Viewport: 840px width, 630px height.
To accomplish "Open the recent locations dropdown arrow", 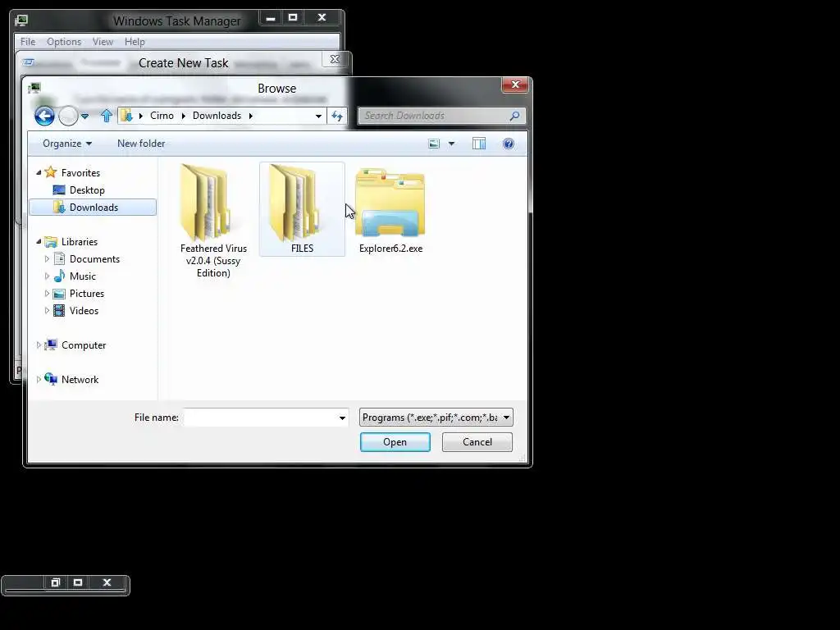I will coord(84,116).
